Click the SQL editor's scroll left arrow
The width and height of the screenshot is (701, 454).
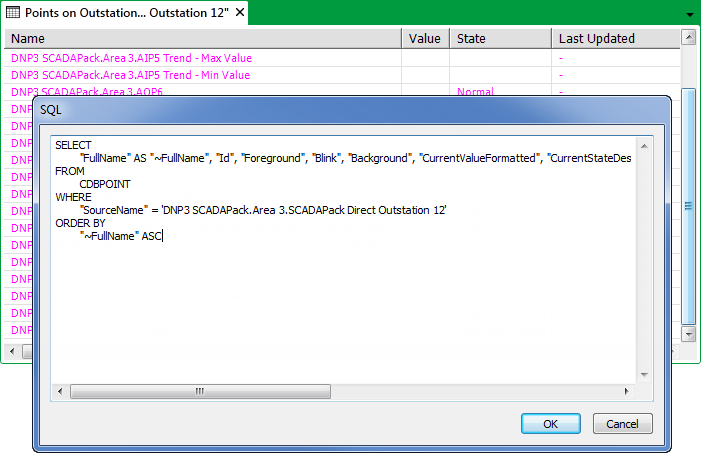60,391
